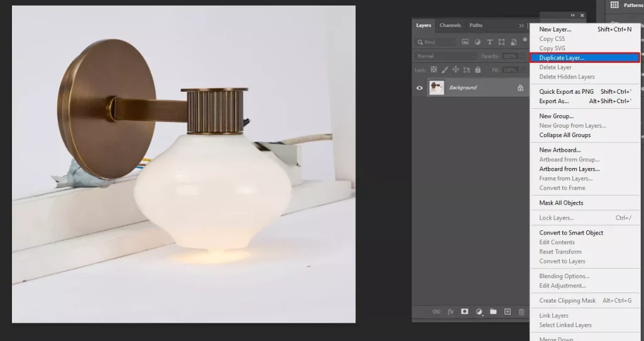Image resolution: width=644 pixels, height=341 pixels.
Task: Choose Artboard from Group... entry
Action: coord(585,159)
